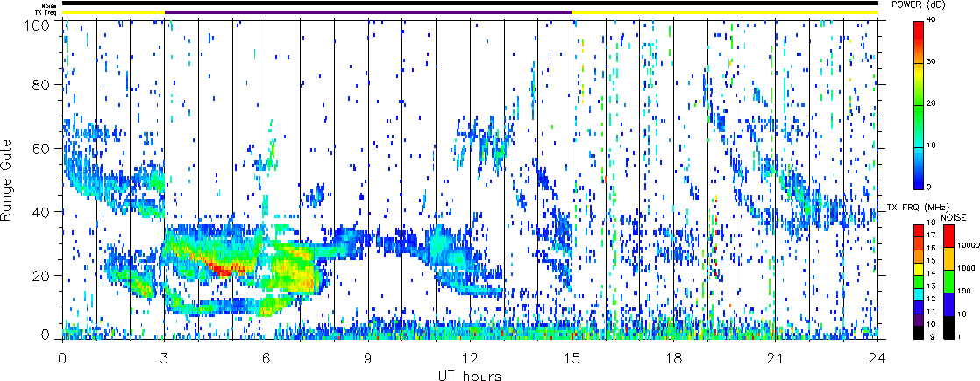This screenshot has width=980, height=381.
Task: Click the 100 label on the NOISE legend
Action: pyautogui.click(x=962, y=292)
